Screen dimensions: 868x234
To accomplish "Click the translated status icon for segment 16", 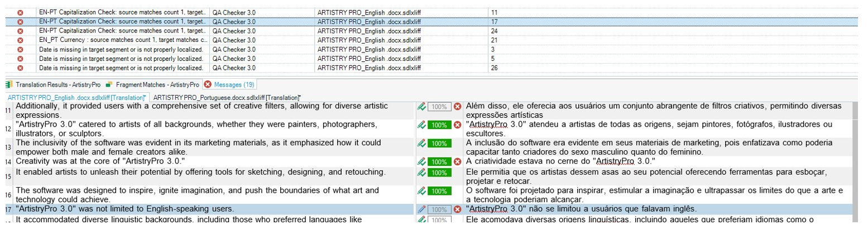I will (x=421, y=192).
